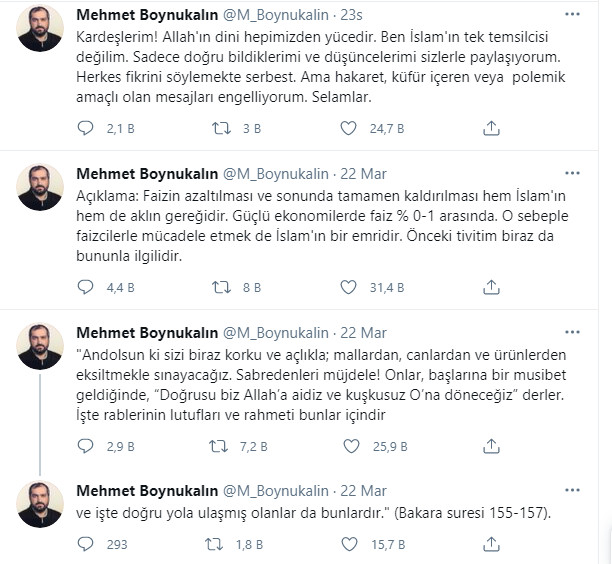
Task: Share the "Açıklama: Faizin" tweet
Action: (x=491, y=288)
